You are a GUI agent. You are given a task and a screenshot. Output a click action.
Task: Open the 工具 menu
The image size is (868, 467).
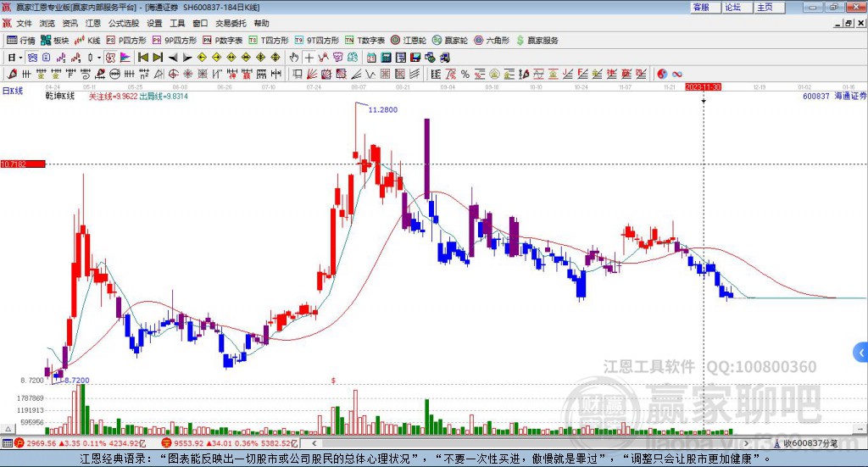point(177,23)
